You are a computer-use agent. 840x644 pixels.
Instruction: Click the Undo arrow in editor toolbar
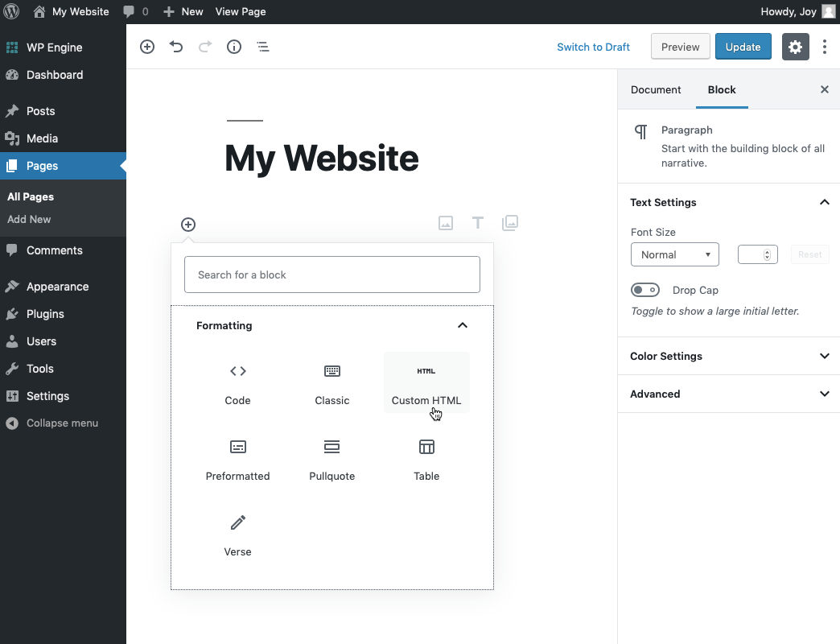(x=176, y=47)
